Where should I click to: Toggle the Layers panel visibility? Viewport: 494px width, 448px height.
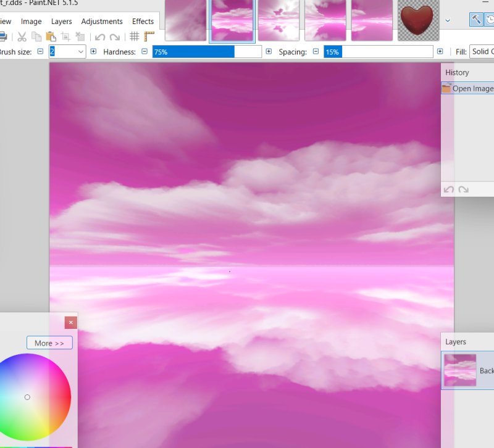click(x=457, y=341)
